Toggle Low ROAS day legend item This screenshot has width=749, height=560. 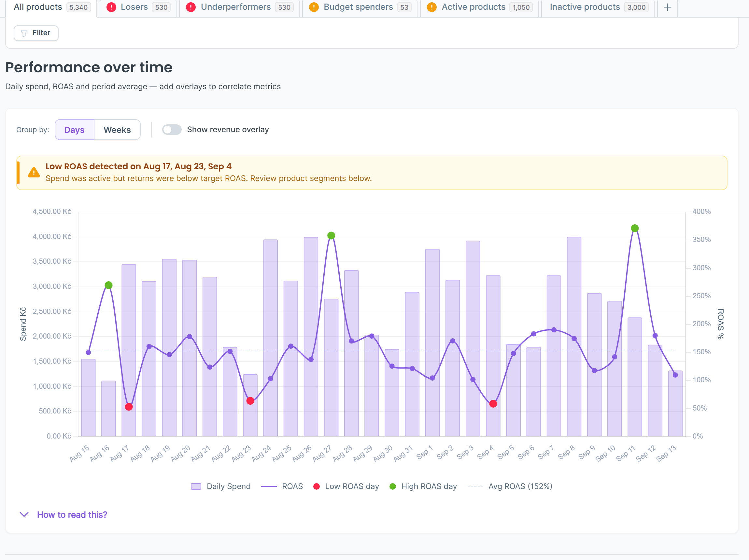(346, 486)
